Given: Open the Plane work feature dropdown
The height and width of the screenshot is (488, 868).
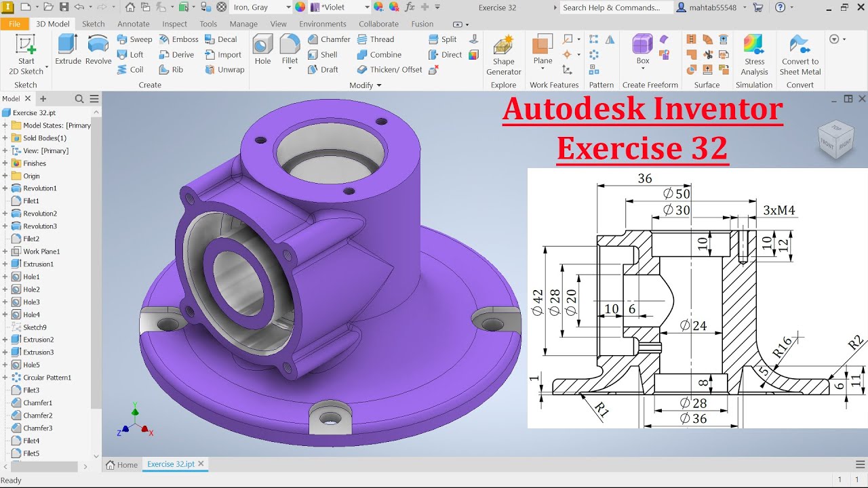Looking at the screenshot, I should point(542,70).
